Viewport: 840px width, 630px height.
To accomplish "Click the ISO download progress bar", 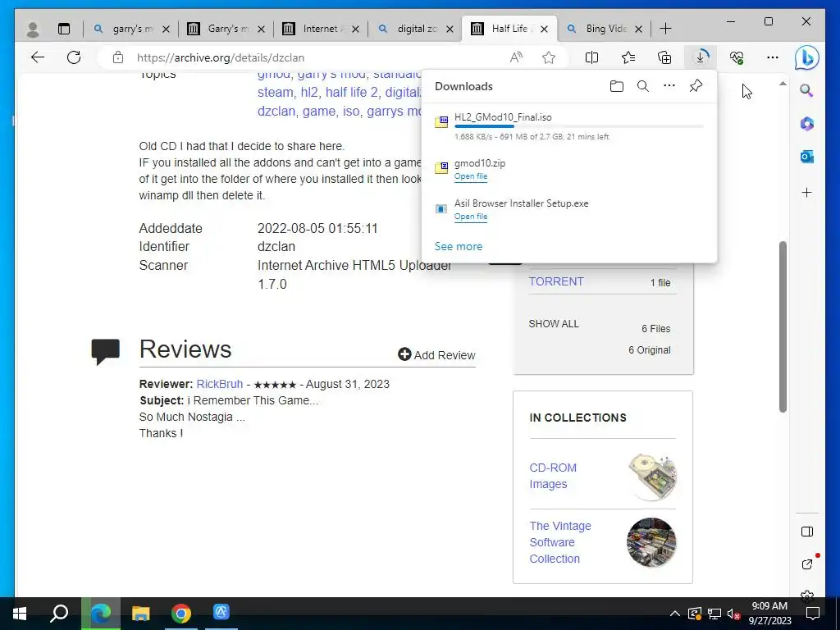I will point(578,126).
